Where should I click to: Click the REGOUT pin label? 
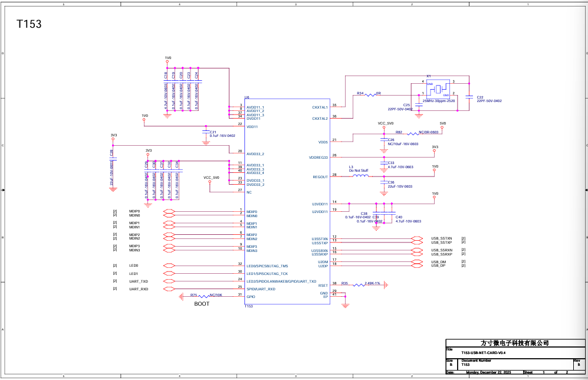click(x=320, y=177)
